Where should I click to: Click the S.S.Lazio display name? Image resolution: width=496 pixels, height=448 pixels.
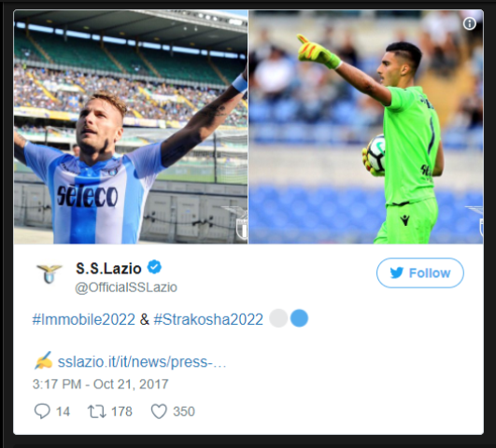[x=108, y=269]
